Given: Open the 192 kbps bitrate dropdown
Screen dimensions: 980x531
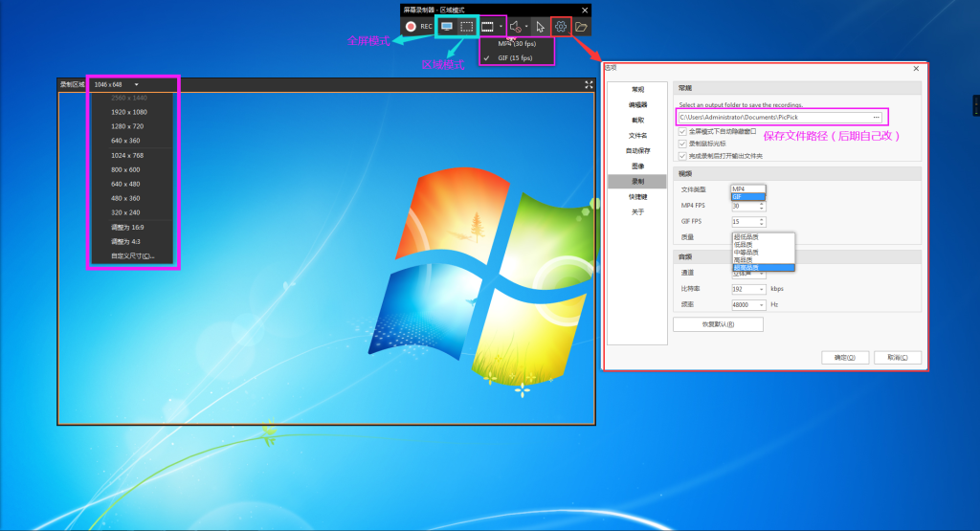Looking at the screenshot, I should pyautogui.click(x=747, y=288).
